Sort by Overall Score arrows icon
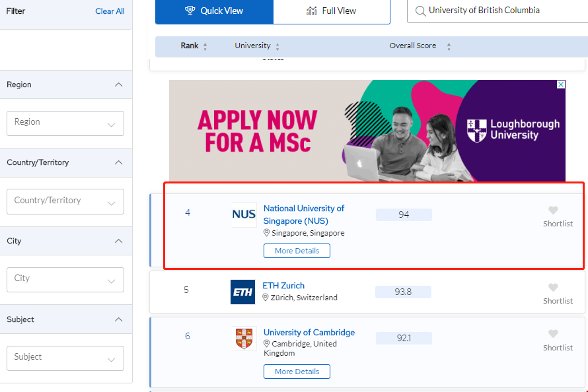Image resolution: width=588 pixels, height=392 pixels. tap(449, 47)
